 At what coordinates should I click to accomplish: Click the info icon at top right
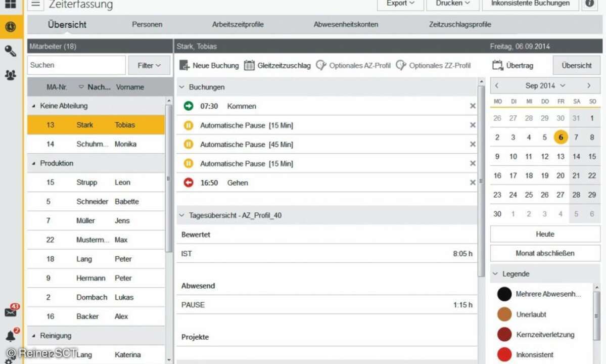[589, 4]
